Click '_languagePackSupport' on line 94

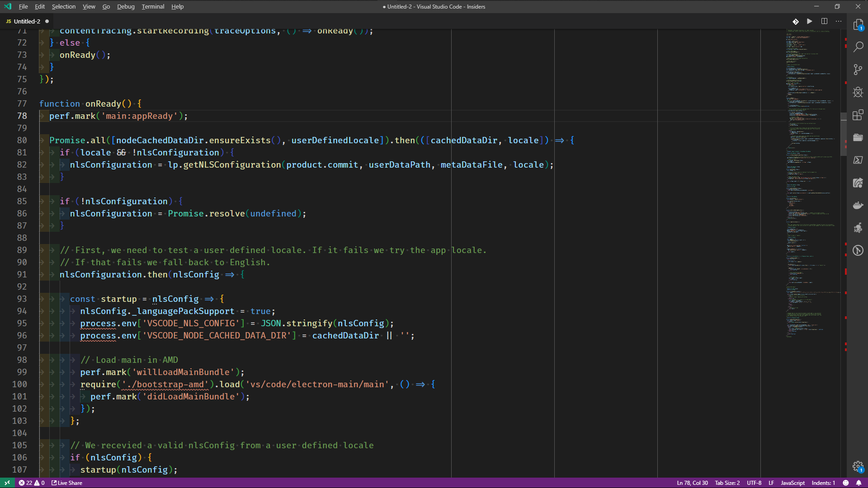coord(183,311)
